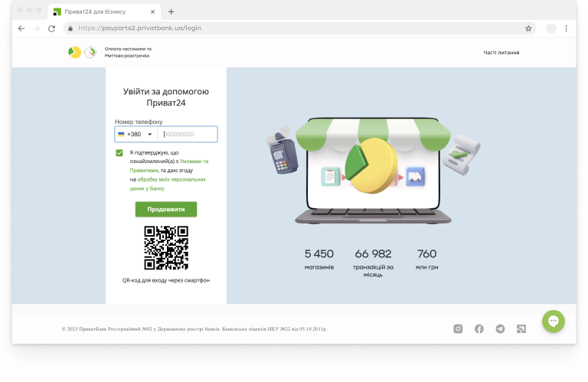Click the yellow-green pie chart logo
This screenshot has height=382, width=588.
(74, 52)
